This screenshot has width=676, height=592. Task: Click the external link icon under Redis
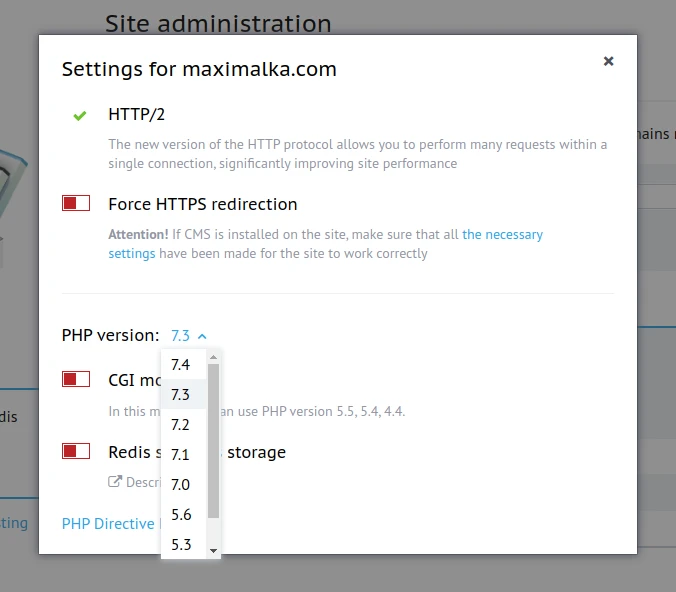(x=114, y=482)
